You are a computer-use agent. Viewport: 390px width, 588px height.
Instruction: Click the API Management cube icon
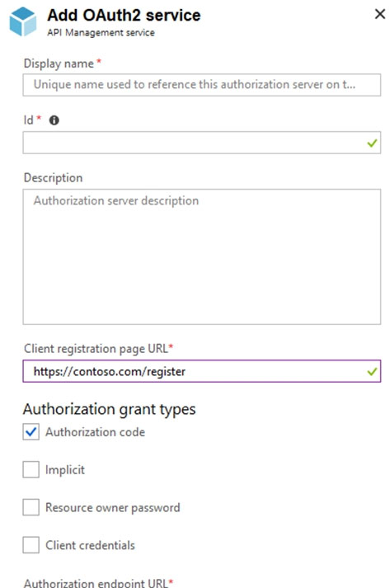pyautogui.click(x=23, y=21)
